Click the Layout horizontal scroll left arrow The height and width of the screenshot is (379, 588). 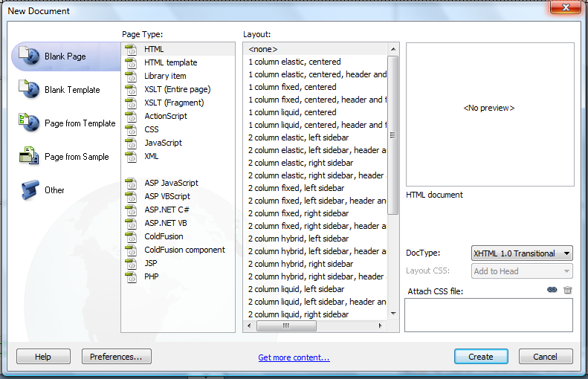click(249, 325)
